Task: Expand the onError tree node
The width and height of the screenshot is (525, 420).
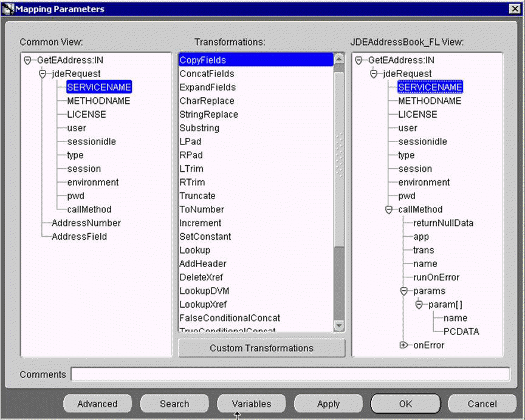Action: [x=404, y=345]
